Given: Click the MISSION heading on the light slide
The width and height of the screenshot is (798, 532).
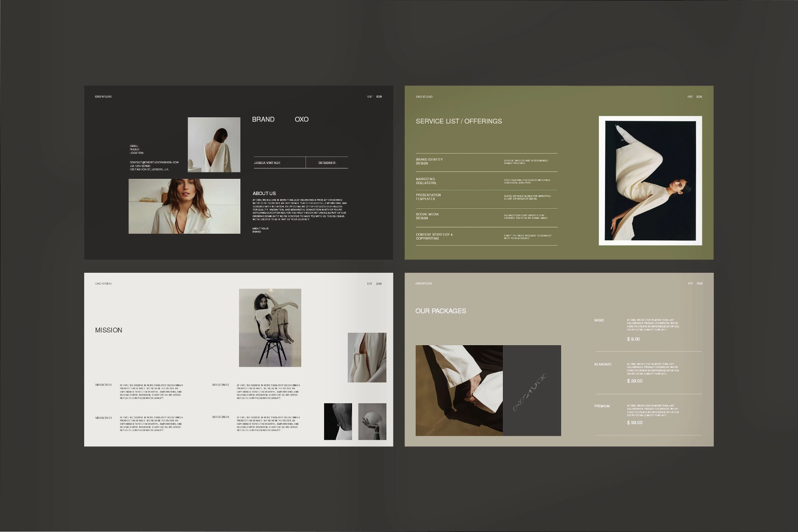Looking at the screenshot, I should (x=109, y=330).
